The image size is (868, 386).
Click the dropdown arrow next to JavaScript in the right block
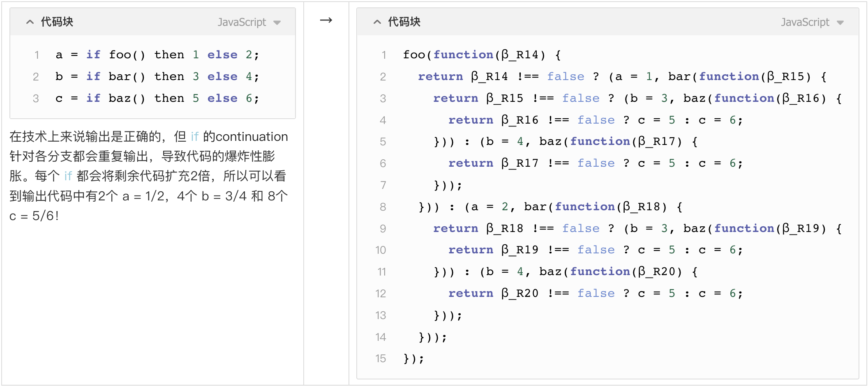(840, 23)
